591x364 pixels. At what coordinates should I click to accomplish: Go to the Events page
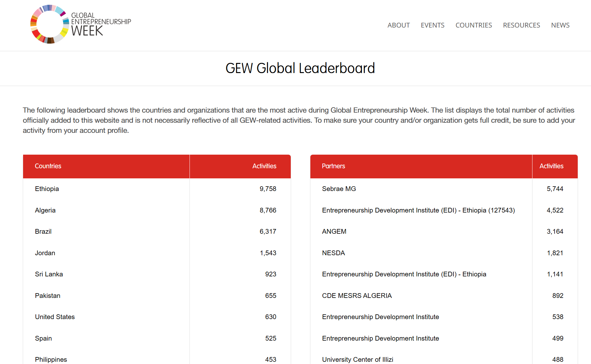(x=432, y=25)
